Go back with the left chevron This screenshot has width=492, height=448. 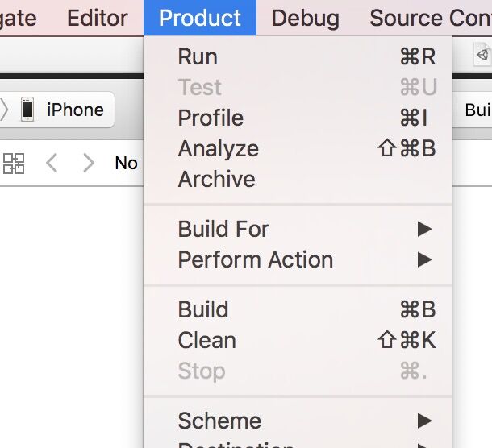pyautogui.click(x=52, y=164)
